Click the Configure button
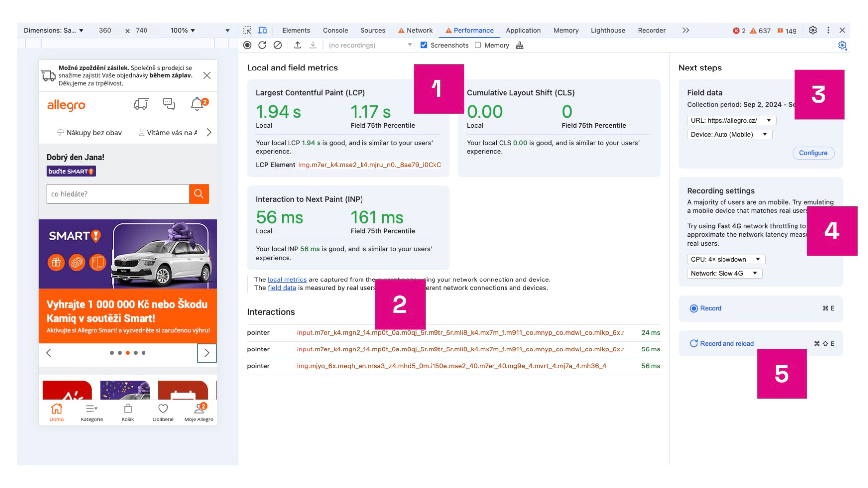 (x=813, y=153)
